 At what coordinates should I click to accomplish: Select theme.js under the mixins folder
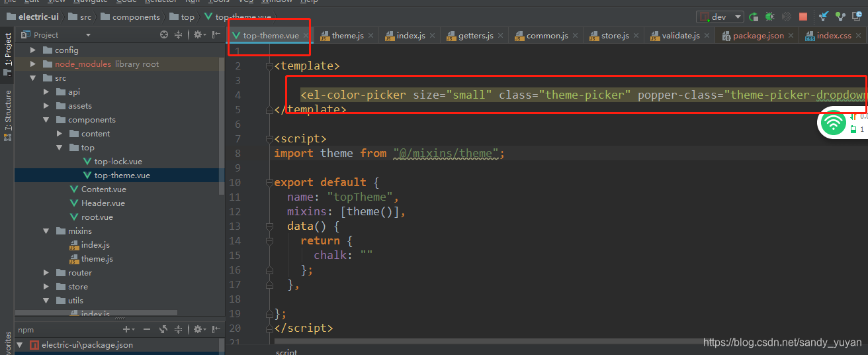(97, 259)
